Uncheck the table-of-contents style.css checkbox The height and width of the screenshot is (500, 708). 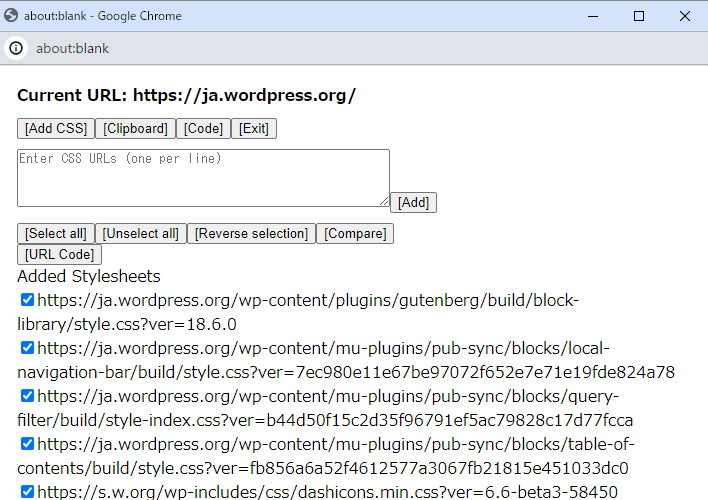point(27,443)
